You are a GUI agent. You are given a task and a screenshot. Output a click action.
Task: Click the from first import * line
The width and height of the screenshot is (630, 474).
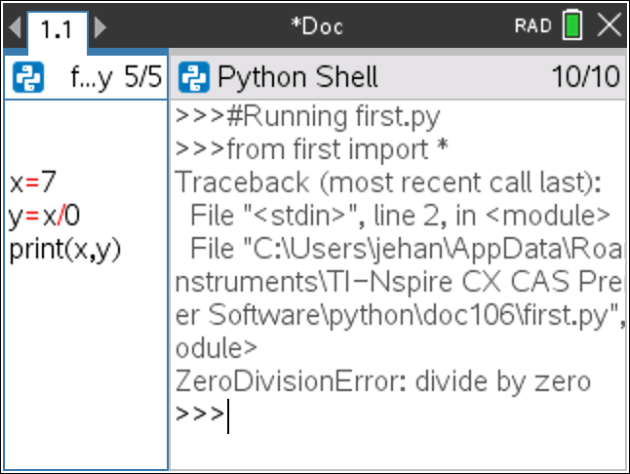coord(312,149)
